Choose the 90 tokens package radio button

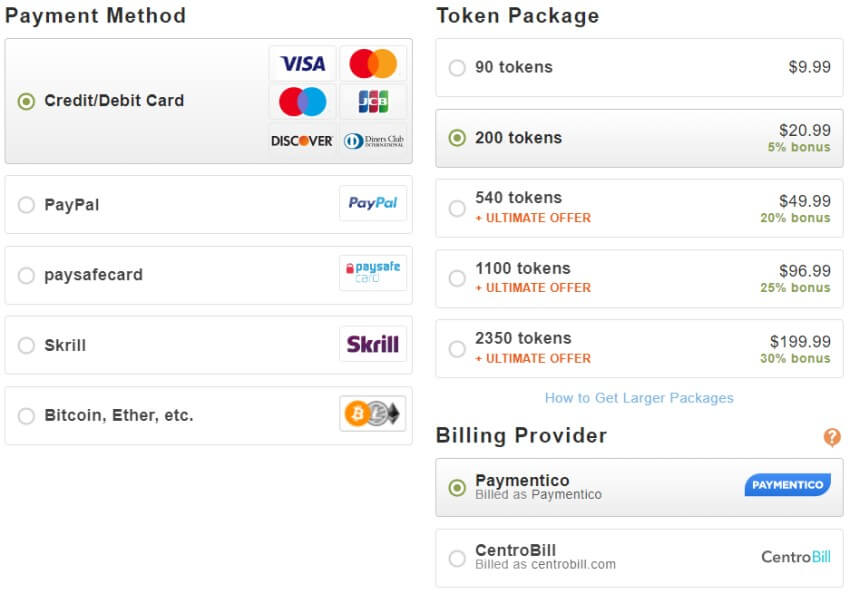[457, 68]
